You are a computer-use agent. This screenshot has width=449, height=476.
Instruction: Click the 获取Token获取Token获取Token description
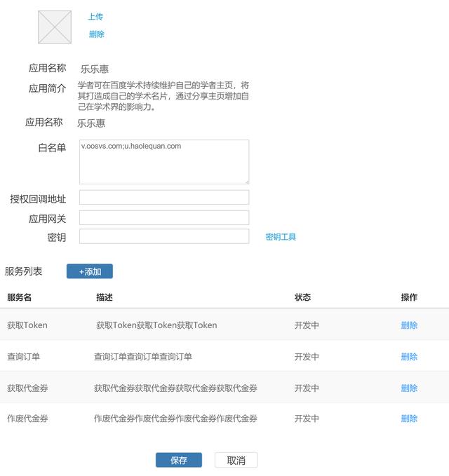[156, 325]
